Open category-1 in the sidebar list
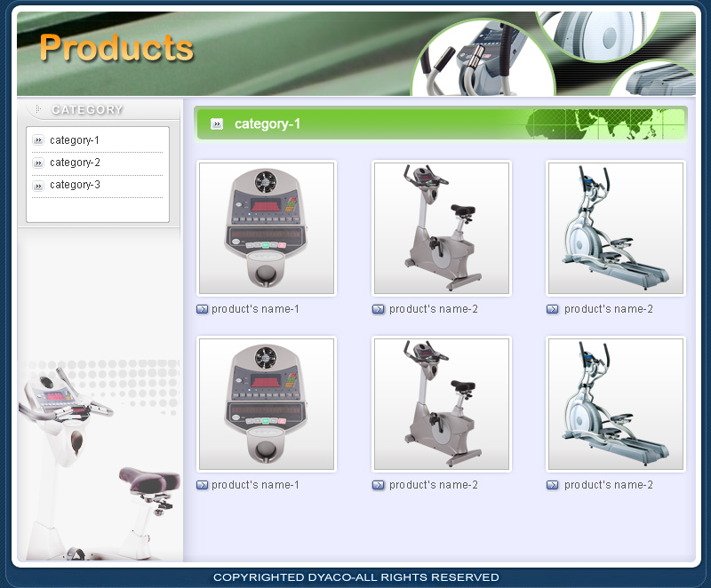 pos(75,140)
